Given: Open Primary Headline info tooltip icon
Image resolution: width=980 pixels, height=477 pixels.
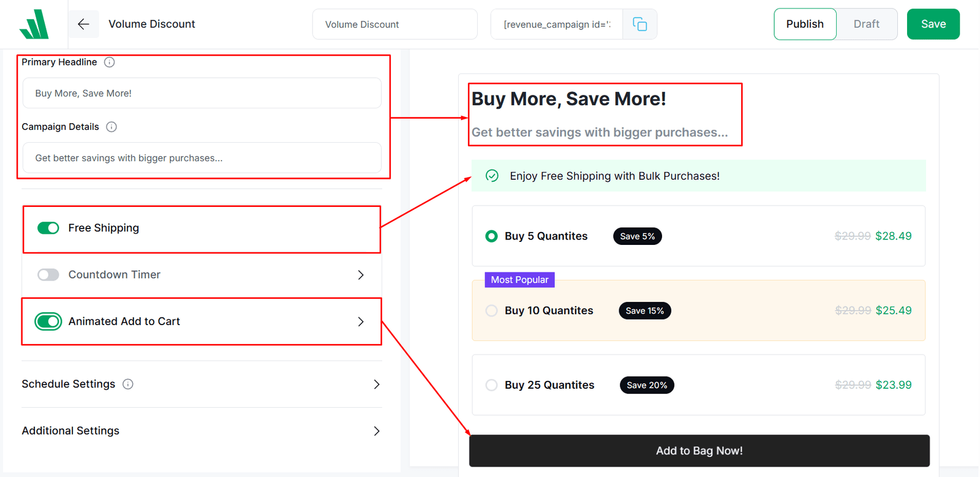Looking at the screenshot, I should coord(109,62).
